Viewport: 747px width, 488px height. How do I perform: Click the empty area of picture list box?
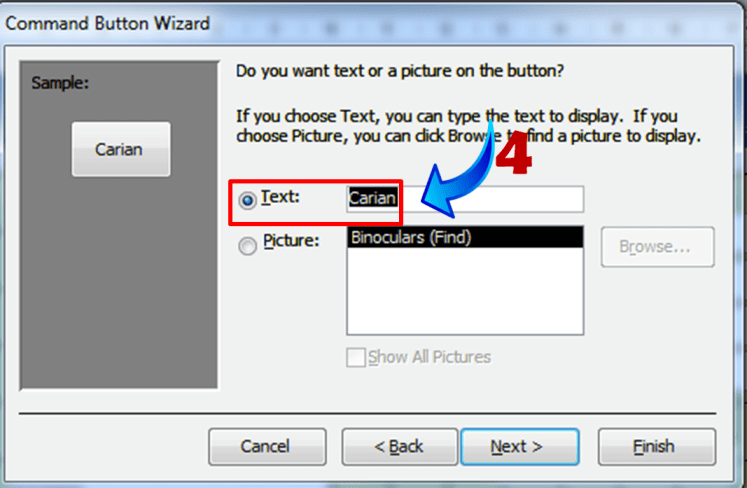(x=465, y=291)
